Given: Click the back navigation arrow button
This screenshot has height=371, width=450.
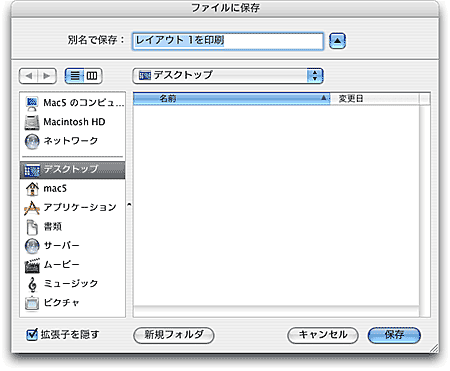Looking at the screenshot, I should coord(29,76).
